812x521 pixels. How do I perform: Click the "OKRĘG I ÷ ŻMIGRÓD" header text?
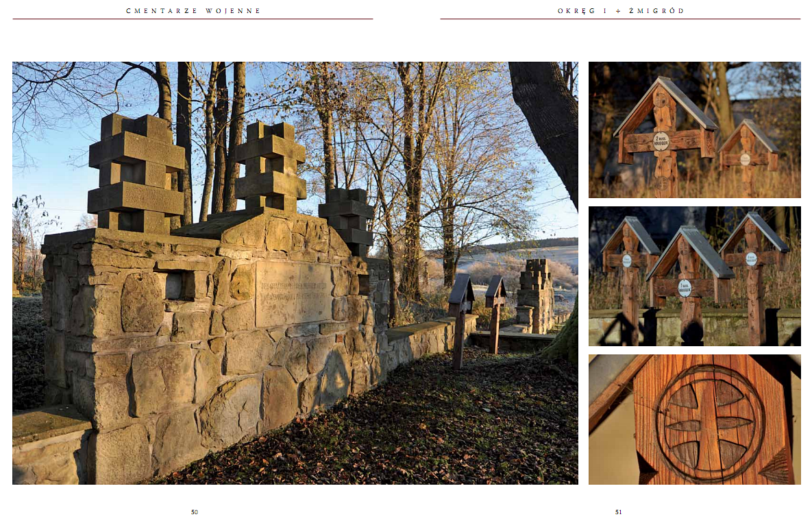(x=621, y=11)
